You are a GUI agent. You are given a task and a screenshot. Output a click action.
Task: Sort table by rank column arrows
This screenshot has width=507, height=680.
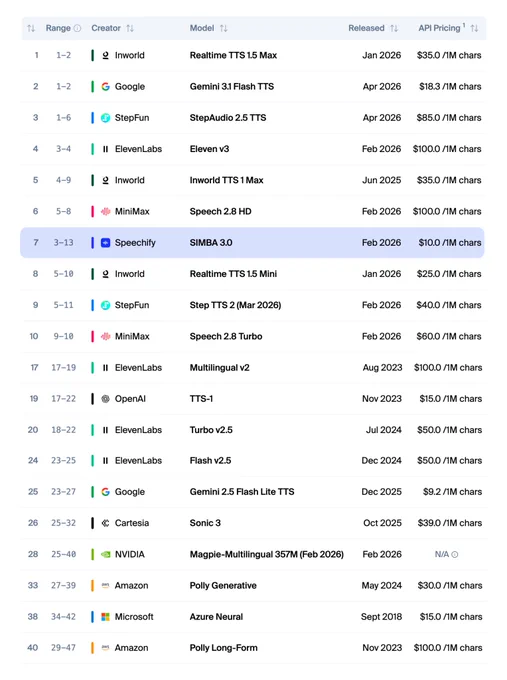[x=31, y=28]
